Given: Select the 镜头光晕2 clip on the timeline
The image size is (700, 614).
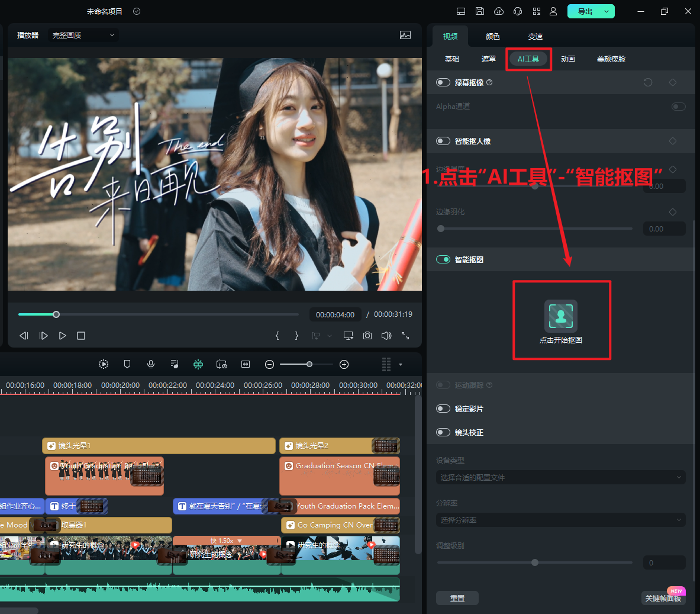Looking at the screenshot, I should [x=331, y=445].
